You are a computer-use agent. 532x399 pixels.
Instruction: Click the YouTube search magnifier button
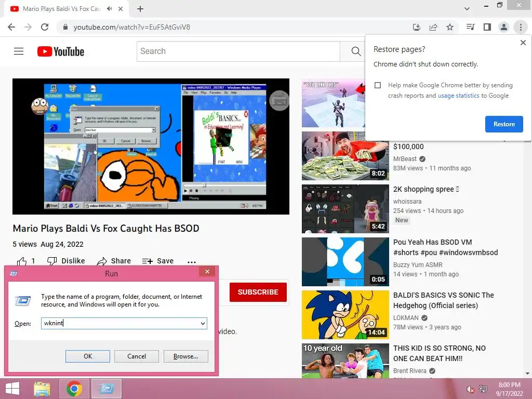click(x=355, y=51)
